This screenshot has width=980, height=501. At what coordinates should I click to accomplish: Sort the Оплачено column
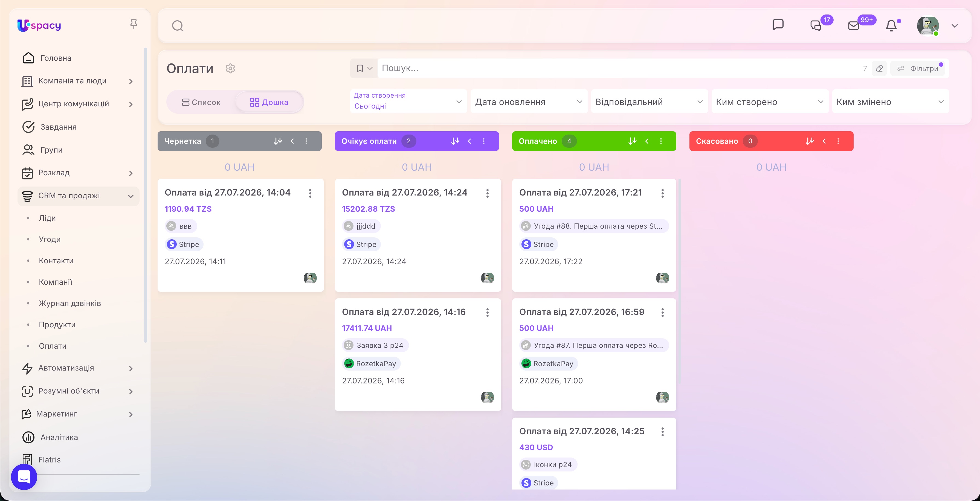(632, 141)
